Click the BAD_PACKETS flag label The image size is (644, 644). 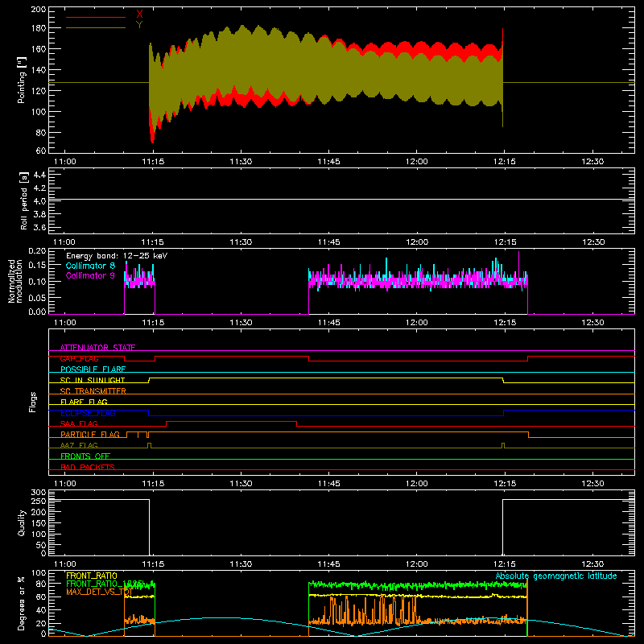click(x=88, y=467)
